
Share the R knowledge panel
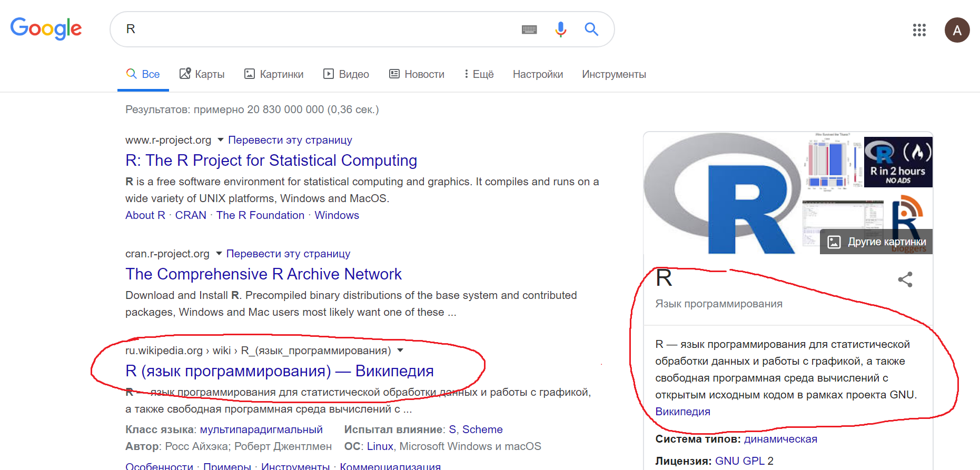905,279
